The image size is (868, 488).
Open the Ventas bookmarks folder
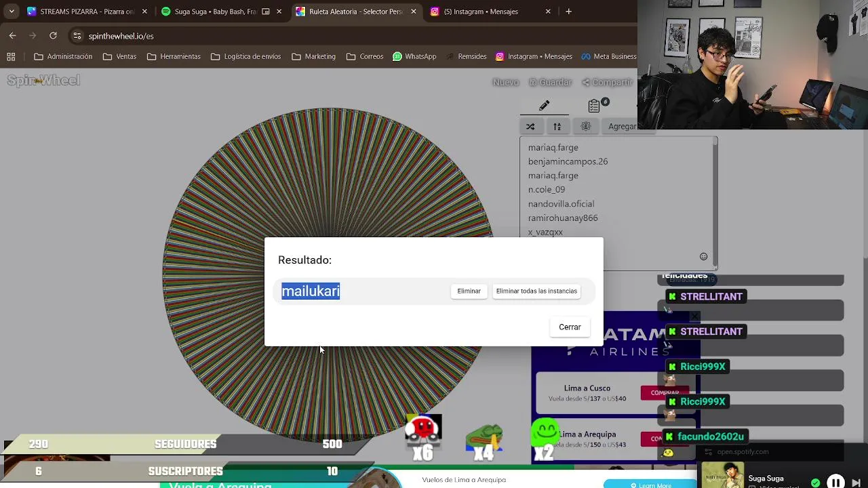click(119, 56)
